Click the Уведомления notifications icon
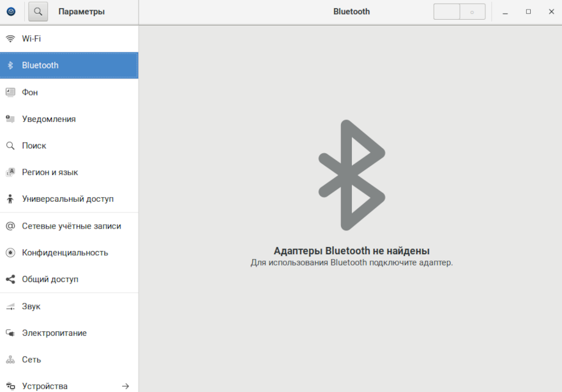 tap(10, 119)
